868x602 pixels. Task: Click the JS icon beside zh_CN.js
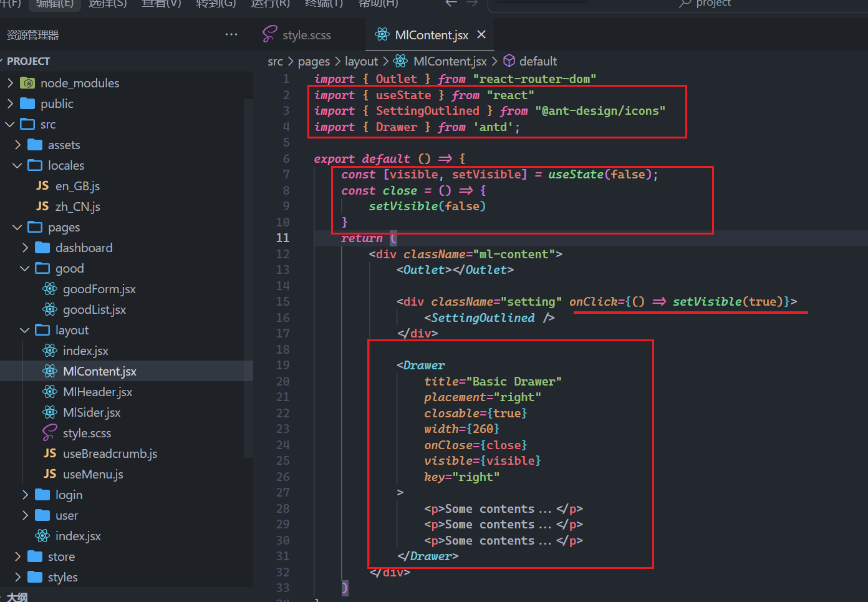42,206
